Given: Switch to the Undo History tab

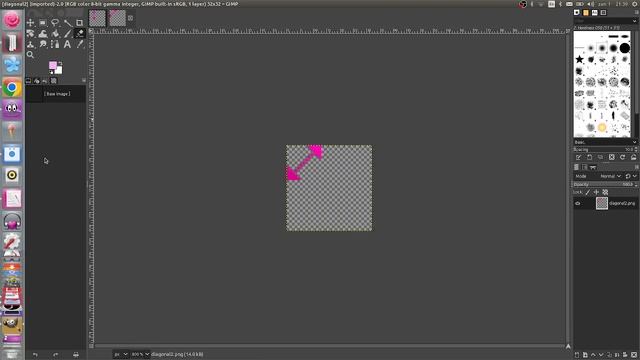Looking at the screenshot, I should (45, 81).
